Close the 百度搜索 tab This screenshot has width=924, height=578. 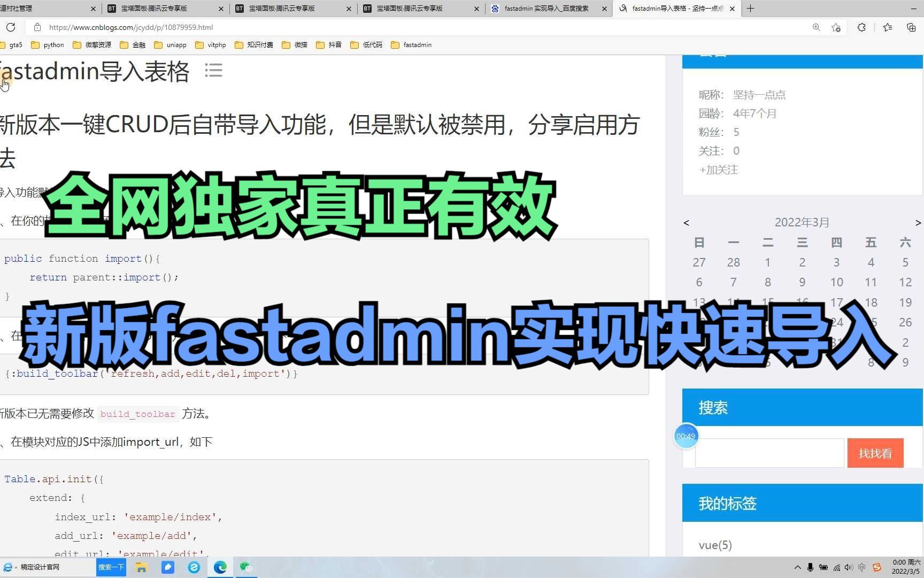click(x=604, y=9)
